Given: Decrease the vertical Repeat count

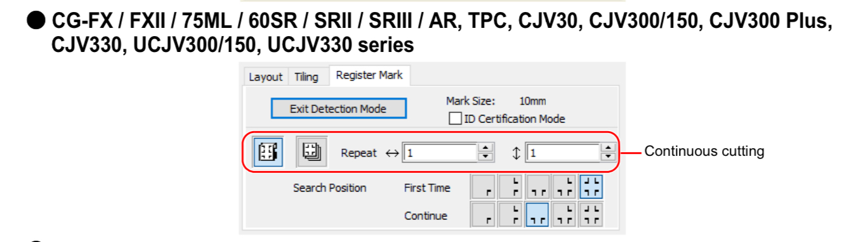Looking at the screenshot, I should point(608,156).
